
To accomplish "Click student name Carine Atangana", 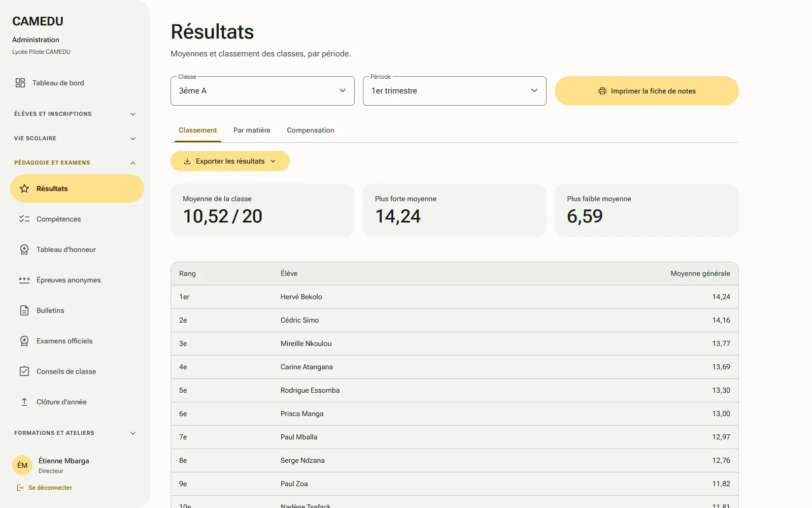I will (x=307, y=367).
